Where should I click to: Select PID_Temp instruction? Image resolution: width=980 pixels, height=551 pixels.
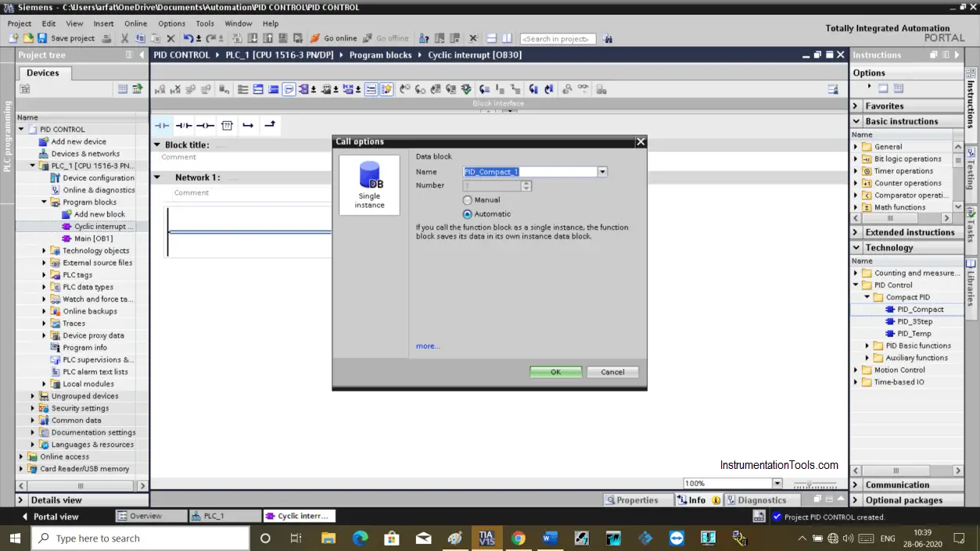(x=914, y=334)
